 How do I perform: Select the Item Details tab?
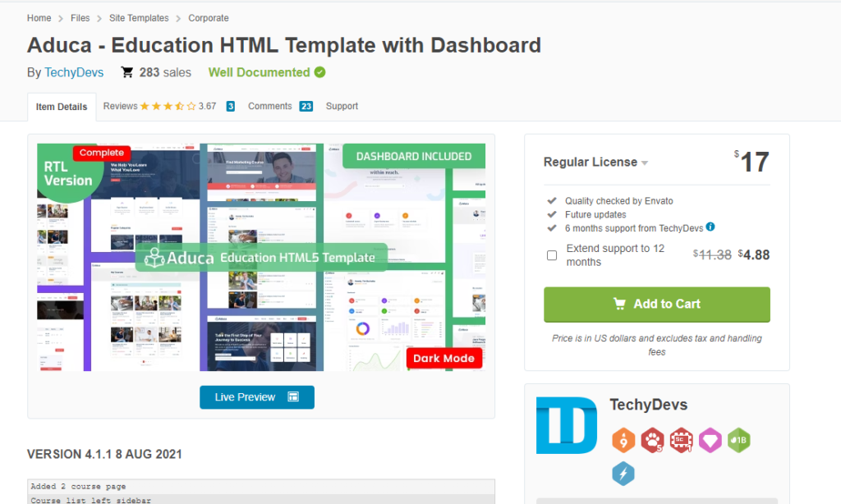[x=62, y=107]
